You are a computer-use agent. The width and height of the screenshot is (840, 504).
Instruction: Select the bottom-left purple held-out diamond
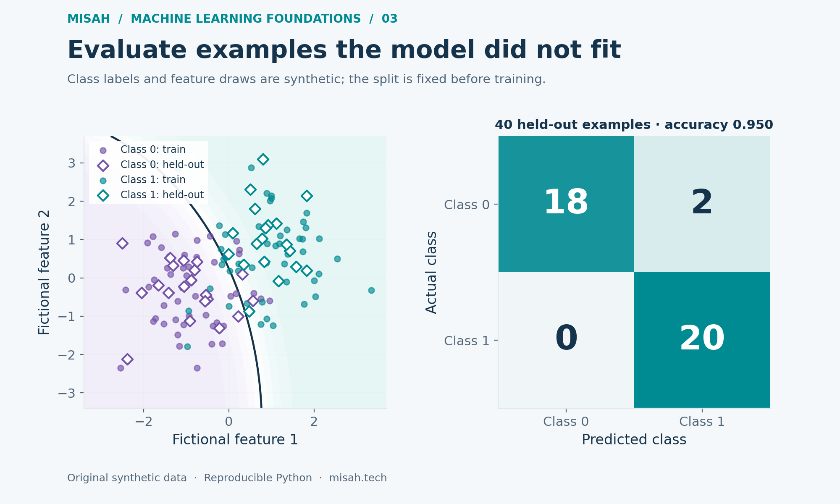coord(127,359)
